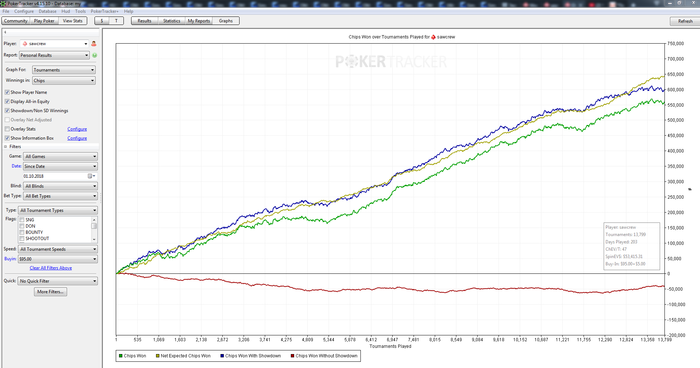Open the Results tab
Screen dimensions: 700x368
(x=144, y=21)
